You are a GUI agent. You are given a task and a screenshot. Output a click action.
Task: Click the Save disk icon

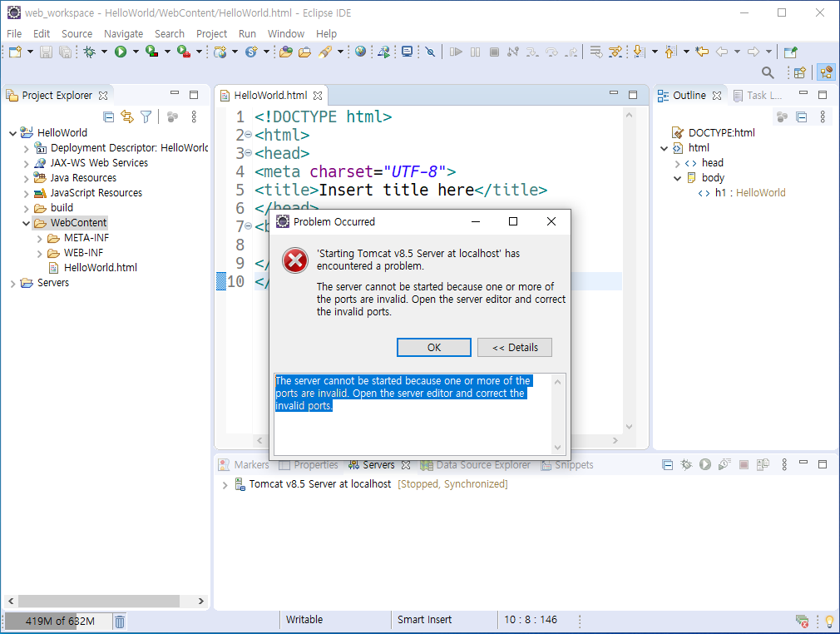click(x=46, y=52)
